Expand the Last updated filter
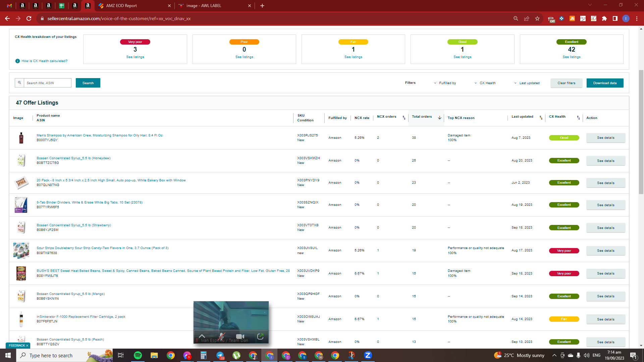 tap(527, 83)
